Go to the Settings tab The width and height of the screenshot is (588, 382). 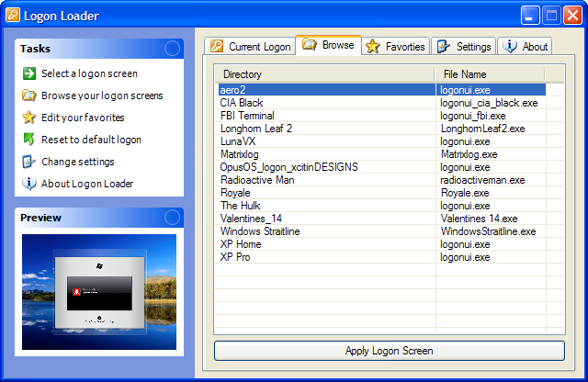[464, 47]
